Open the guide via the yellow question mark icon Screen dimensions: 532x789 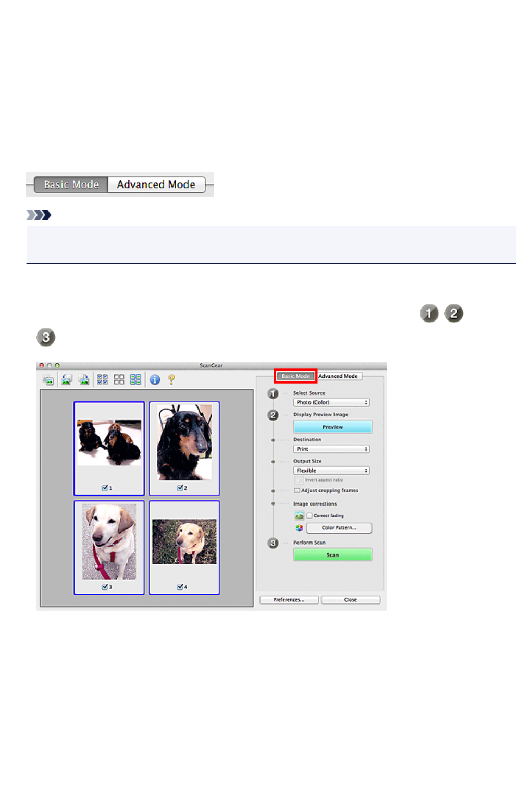pyautogui.click(x=171, y=380)
